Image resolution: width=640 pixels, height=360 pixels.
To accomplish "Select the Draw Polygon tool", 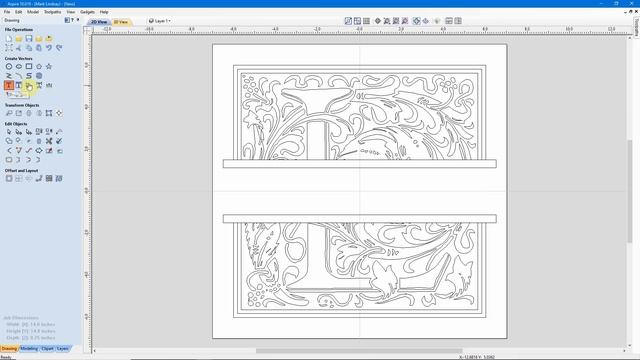I will (x=39, y=67).
